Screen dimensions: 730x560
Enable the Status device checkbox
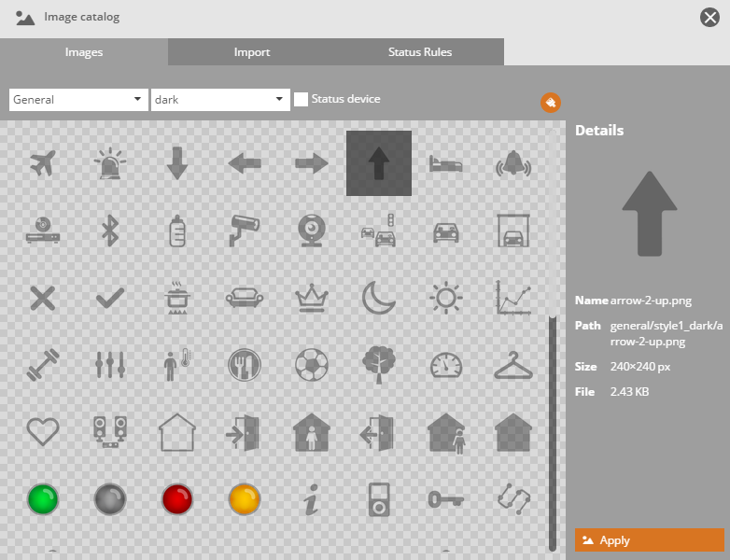(302, 99)
